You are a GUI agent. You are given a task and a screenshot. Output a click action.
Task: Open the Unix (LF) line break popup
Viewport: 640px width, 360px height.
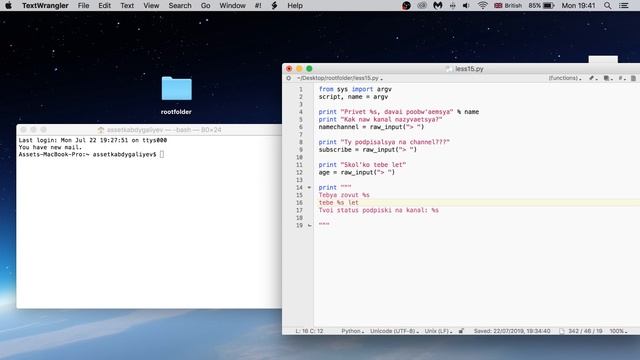(x=438, y=331)
